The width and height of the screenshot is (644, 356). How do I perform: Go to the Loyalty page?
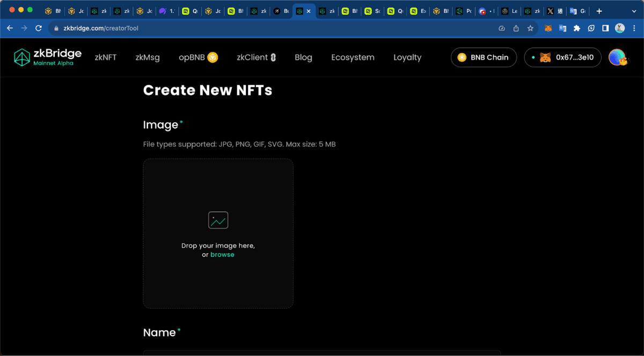click(407, 57)
